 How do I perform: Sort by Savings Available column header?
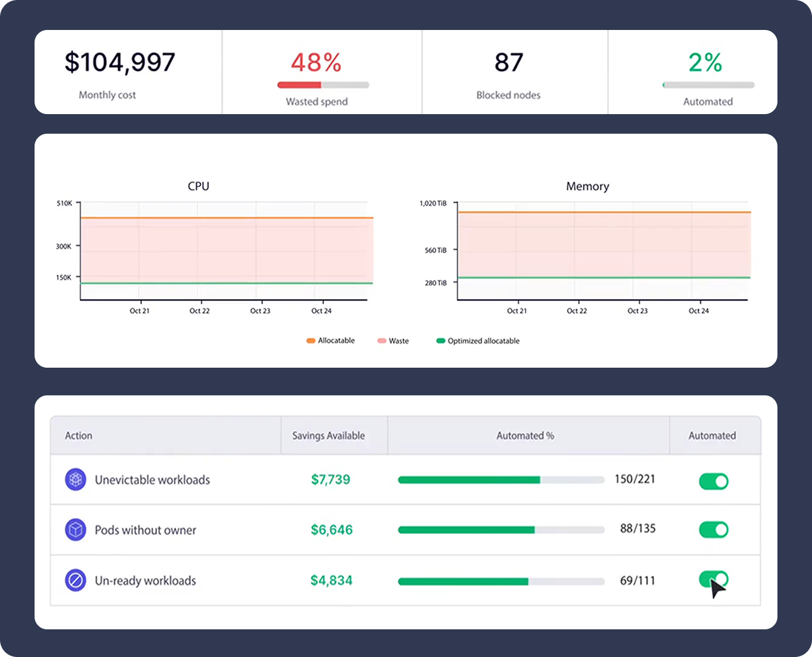point(328,436)
